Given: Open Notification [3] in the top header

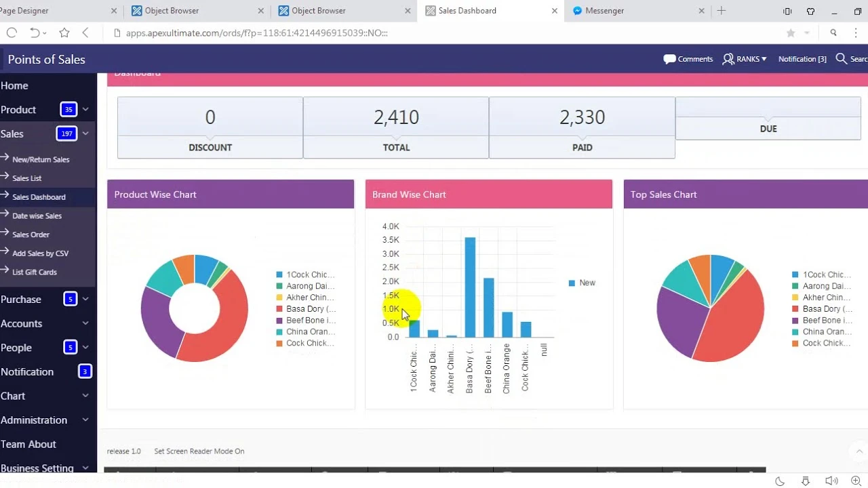Looking at the screenshot, I should (x=802, y=59).
